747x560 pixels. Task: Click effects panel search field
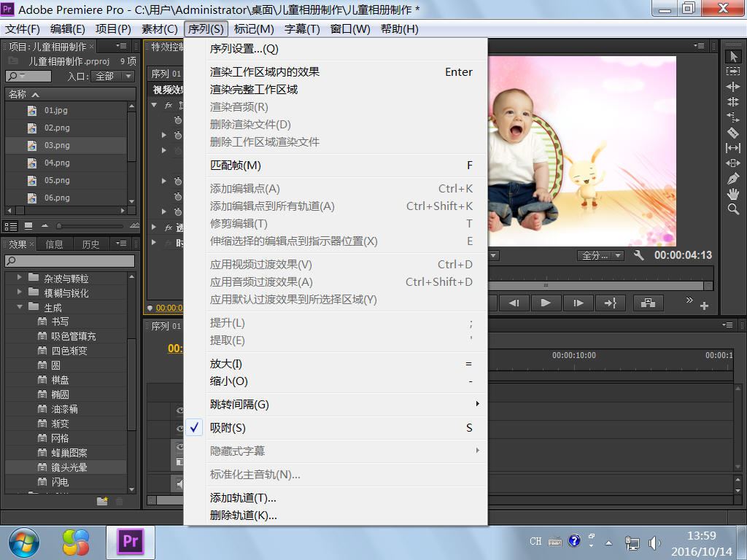pos(70,260)
